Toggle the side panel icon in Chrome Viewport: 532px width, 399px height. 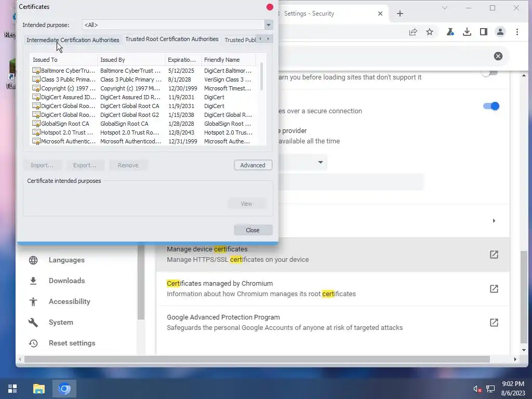pos(484,32)
